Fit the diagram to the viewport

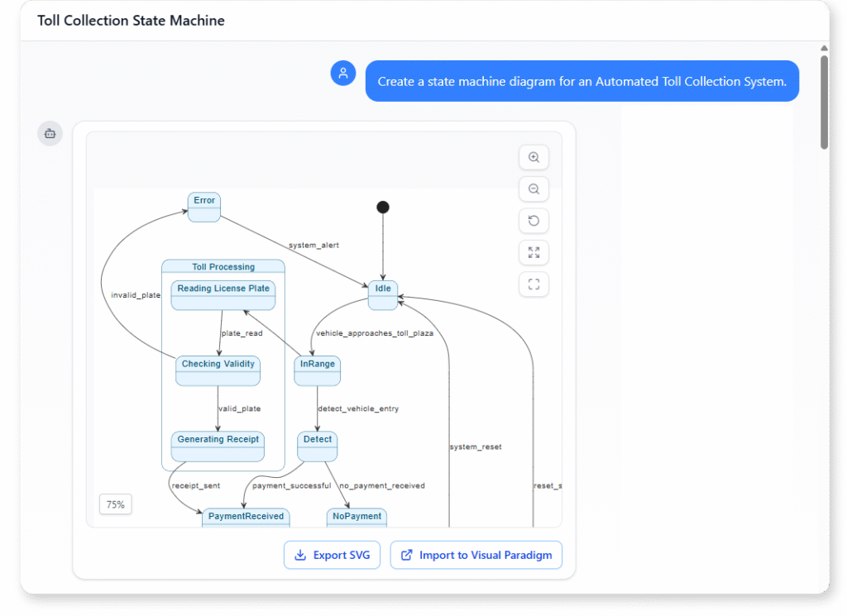point(534,284)
